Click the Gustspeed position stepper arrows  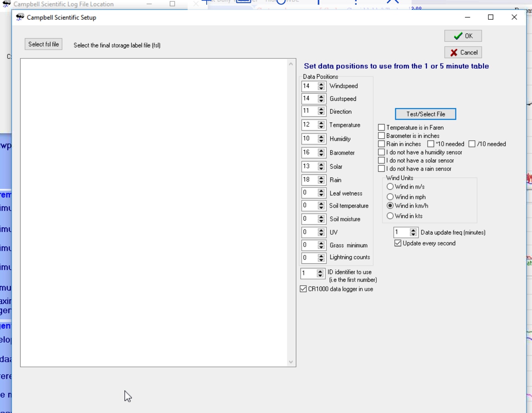point(321,99)
